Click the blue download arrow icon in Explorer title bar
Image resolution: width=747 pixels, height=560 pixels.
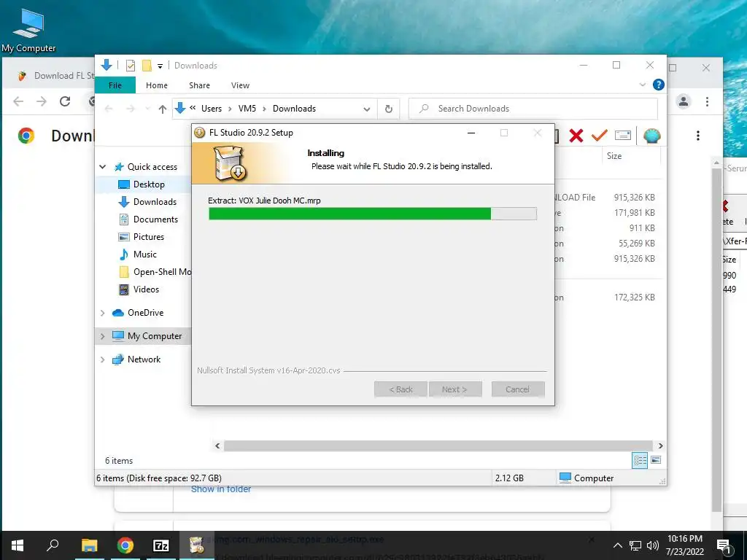pos(107,65)
